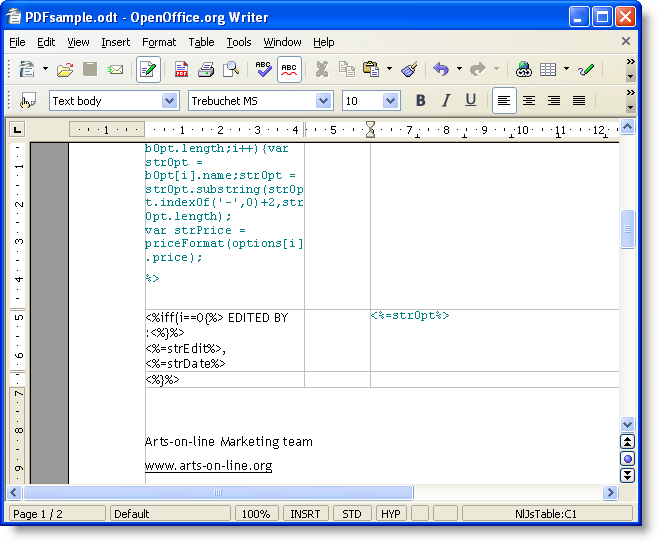Click the Print File Directly icon
This screenshot has width=658, height=542.
pyautogui.click(x=206, y=70)
